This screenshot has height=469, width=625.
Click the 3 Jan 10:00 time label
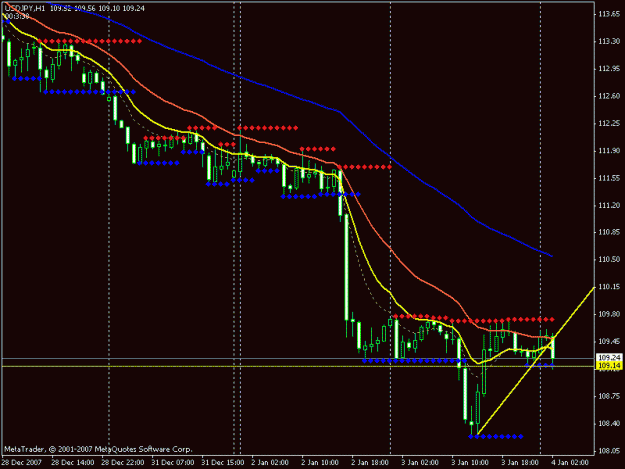pos(470,462)
